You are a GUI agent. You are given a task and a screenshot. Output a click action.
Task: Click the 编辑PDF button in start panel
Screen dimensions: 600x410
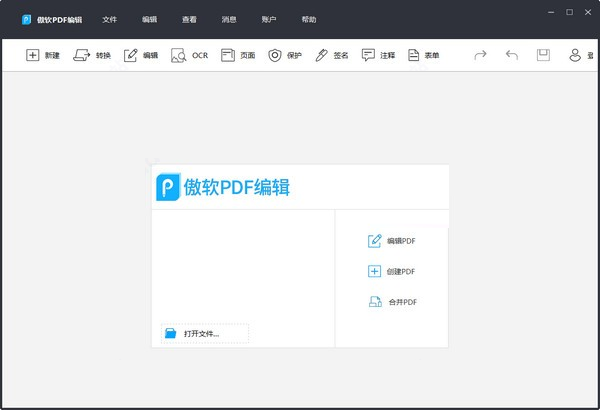[x=392, y=241]
